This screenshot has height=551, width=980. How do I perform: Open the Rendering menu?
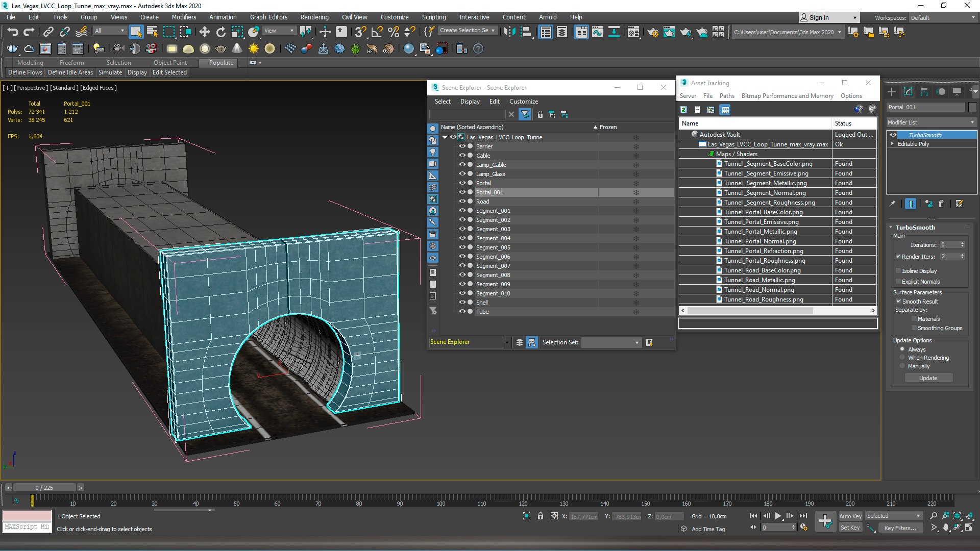(x=314, y=17)
